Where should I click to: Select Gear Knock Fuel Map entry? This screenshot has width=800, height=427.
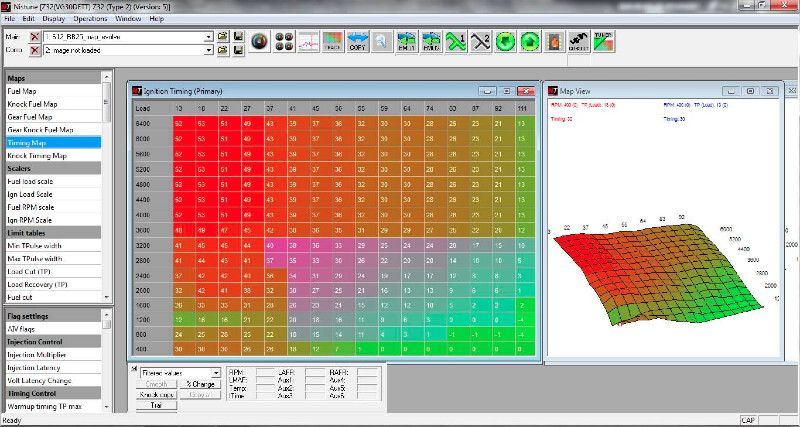click(53, 130)
